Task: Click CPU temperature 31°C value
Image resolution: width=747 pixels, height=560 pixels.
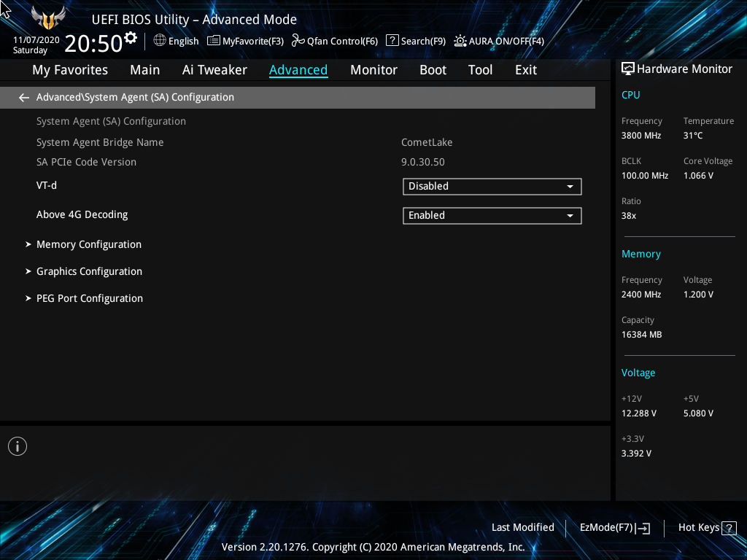Action: click(693, 136)
